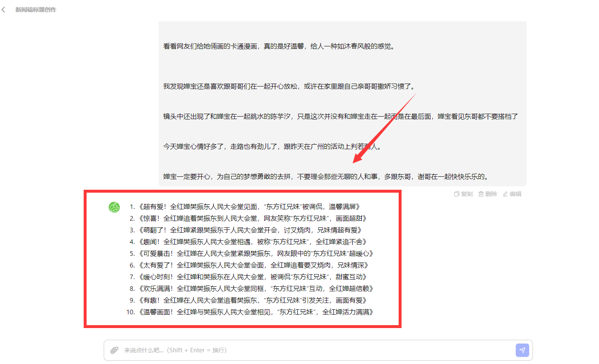Click headline 6 starting with 太有爱了
This screenshot has height=364, width=599.
pyautogui.click(x=253, y=265)
